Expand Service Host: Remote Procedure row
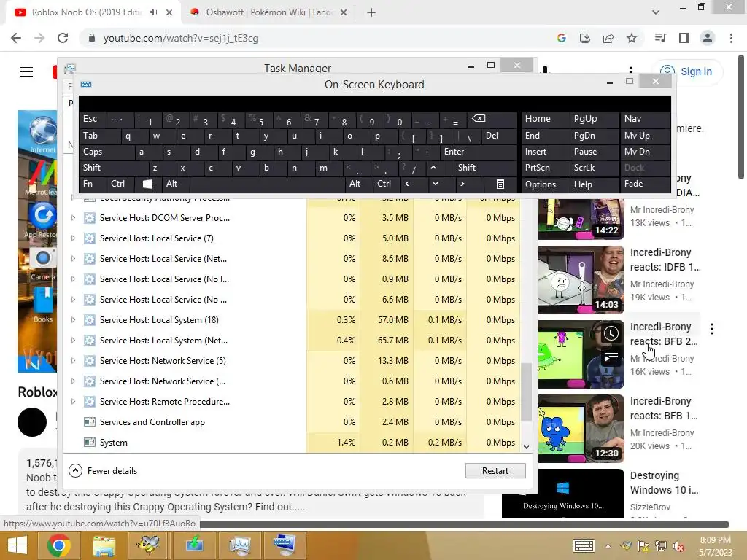Viewport: 747px width, 560px height. (73, 402)
